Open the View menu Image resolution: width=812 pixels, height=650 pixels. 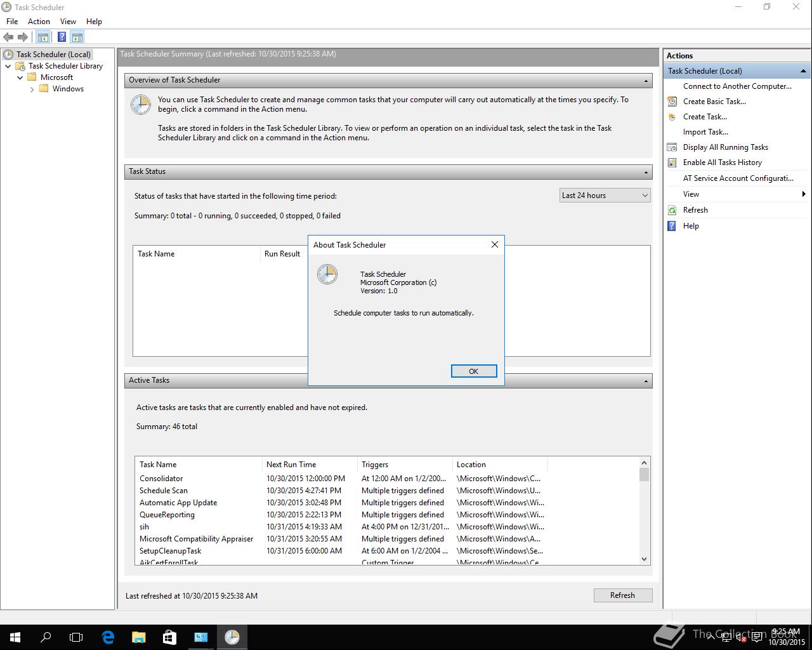tap(68, 22)
